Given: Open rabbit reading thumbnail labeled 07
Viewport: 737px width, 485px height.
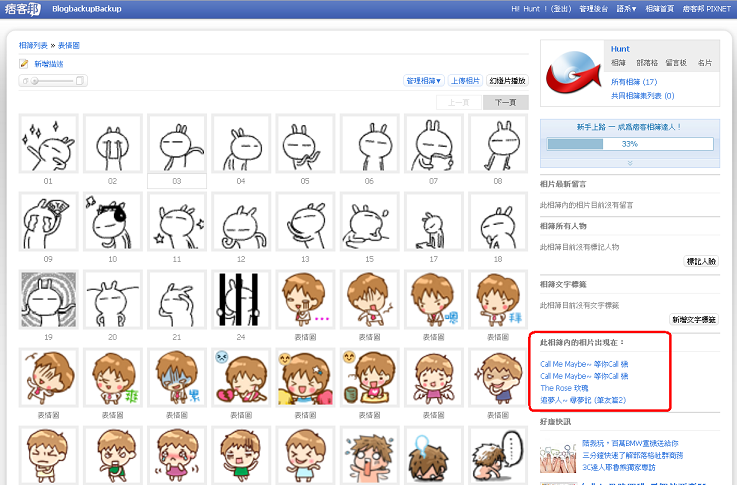Looking at the screenshot, I should 434,143.
